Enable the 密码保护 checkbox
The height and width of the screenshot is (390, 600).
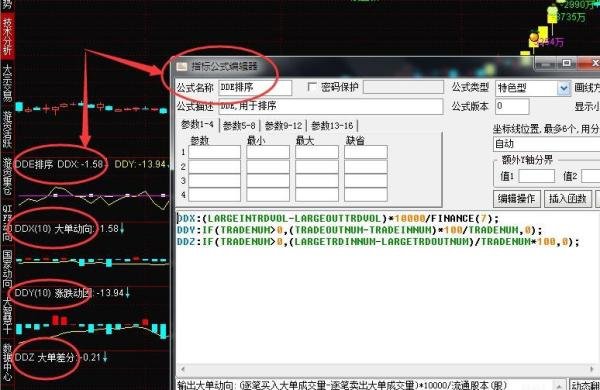pos(312,87)
